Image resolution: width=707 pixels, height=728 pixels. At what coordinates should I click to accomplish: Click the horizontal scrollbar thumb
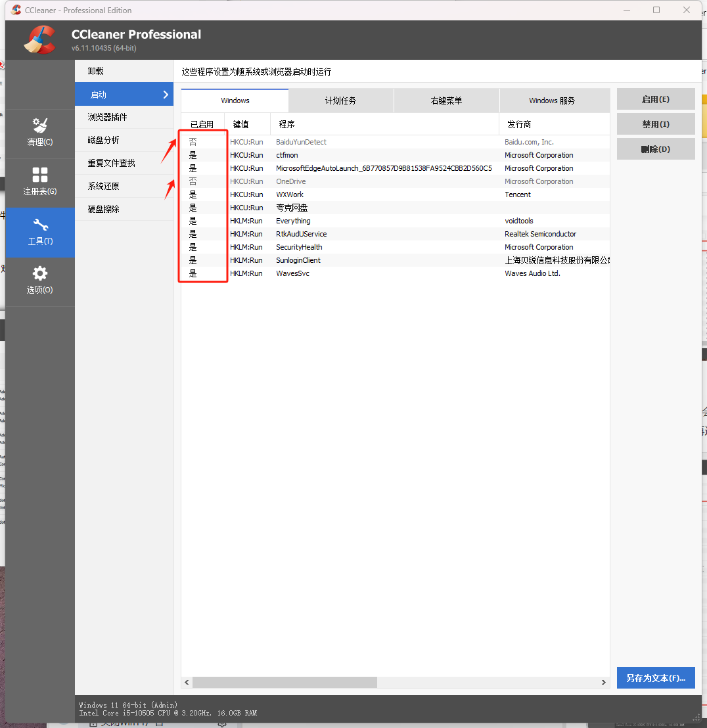pyautogui.click(x=285, y=682)
